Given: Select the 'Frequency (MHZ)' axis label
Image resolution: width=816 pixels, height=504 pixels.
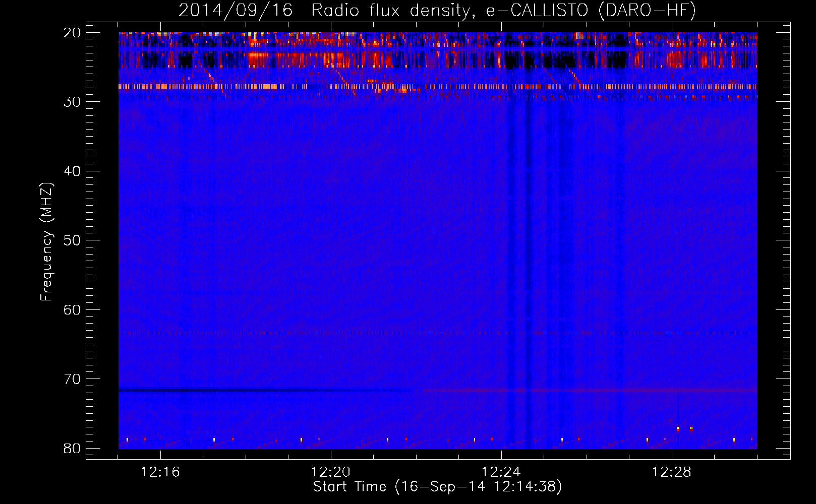Looking at the screenshot, I should click(x=46, y=242).
